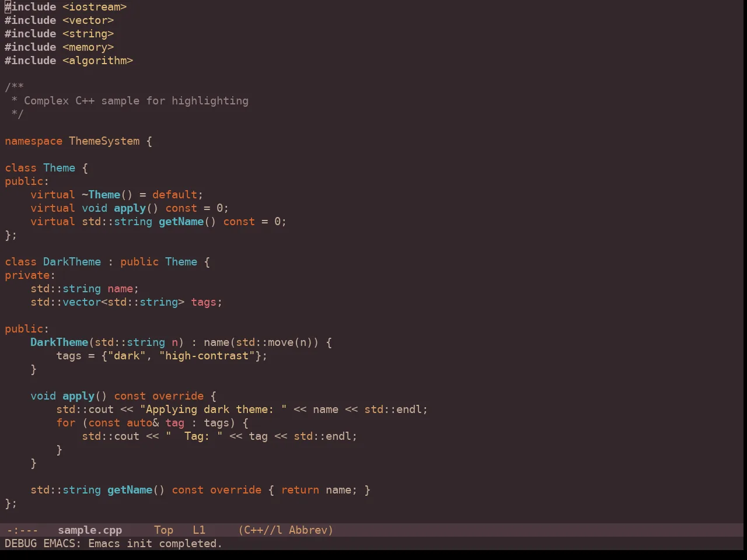Click the string literal "dark"

pyautogui.click(x=127, y=356)
